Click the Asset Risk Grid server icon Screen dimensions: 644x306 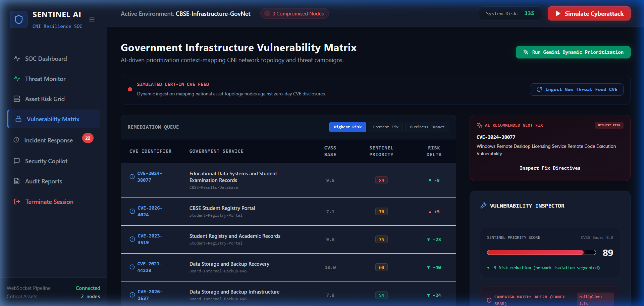point(17,99)
